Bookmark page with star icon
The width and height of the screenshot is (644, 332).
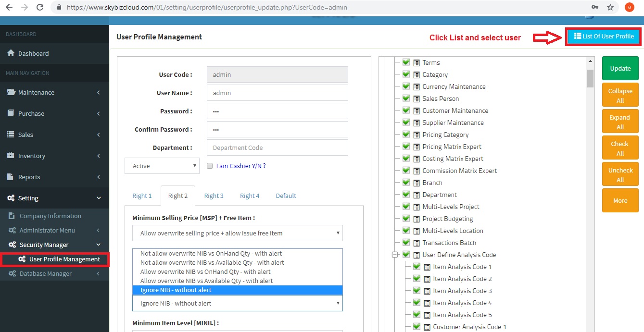(x=610, y=7)
